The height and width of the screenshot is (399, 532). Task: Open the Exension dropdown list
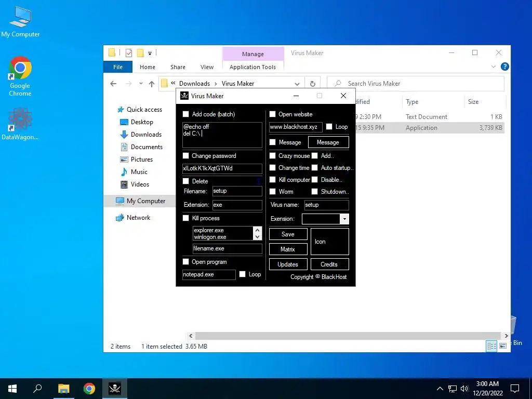point(344,219)
